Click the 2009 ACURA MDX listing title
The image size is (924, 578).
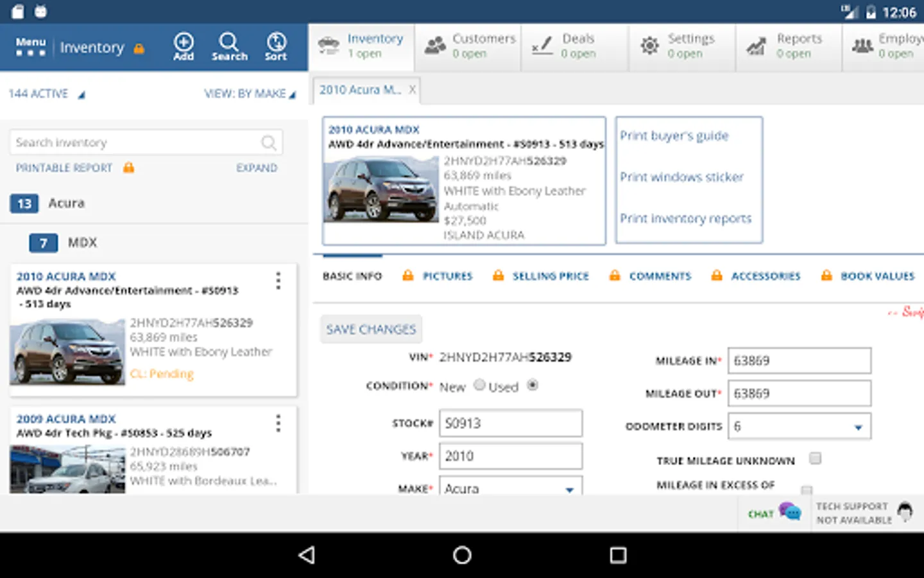point(66,419)
